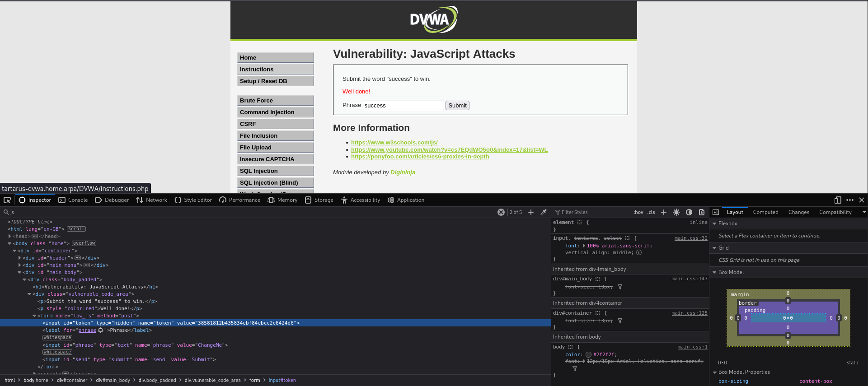
Task: Activate the element picker tool
Action: coord(7,200)
